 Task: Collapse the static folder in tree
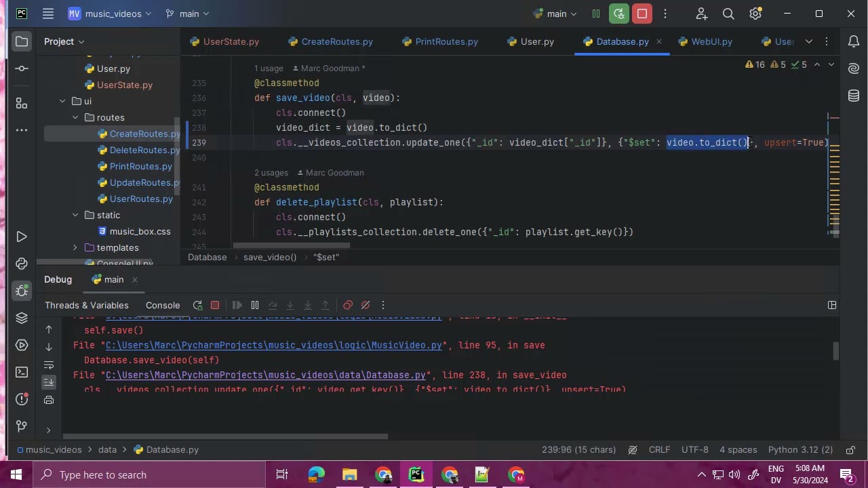(x=75, y=215)
